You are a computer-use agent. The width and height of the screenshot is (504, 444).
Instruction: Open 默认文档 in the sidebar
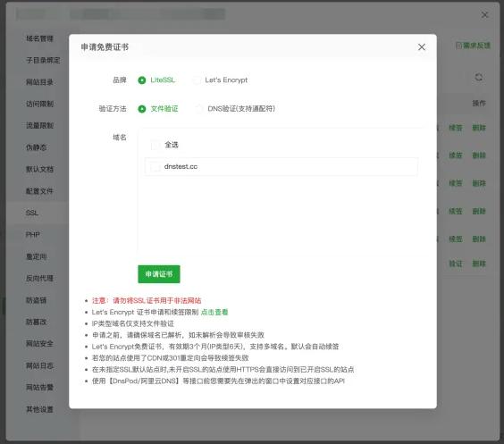(x=39, y=170)
